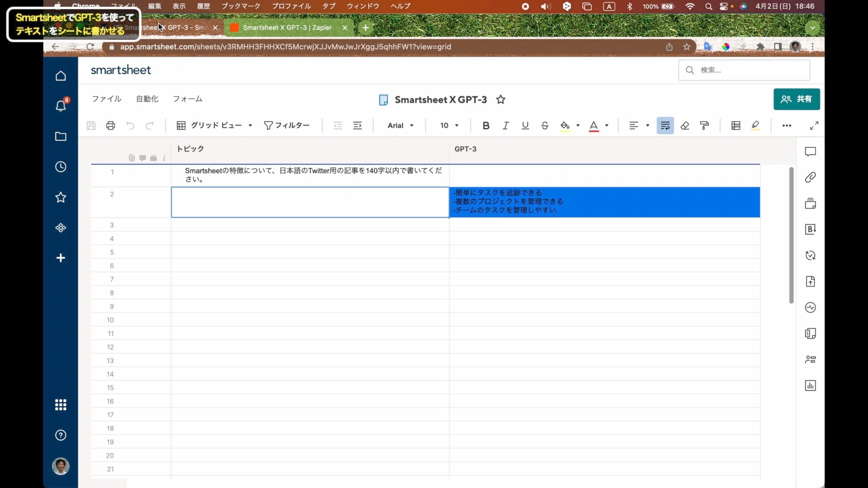Open the Home icon in left sidebar
868x488 pixels.
pyautogui.click(x=61, y=76)
